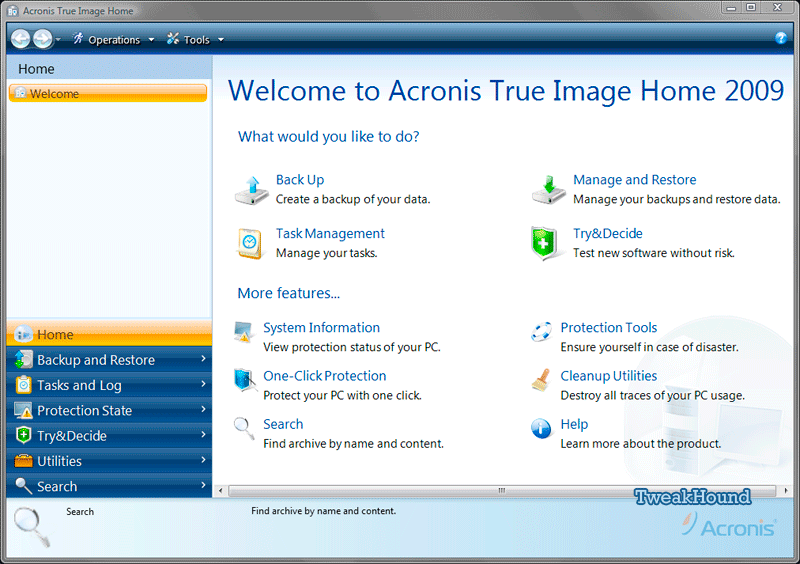Open the Operations menu
The image size is (800, 564).
(x=114, y=40)
